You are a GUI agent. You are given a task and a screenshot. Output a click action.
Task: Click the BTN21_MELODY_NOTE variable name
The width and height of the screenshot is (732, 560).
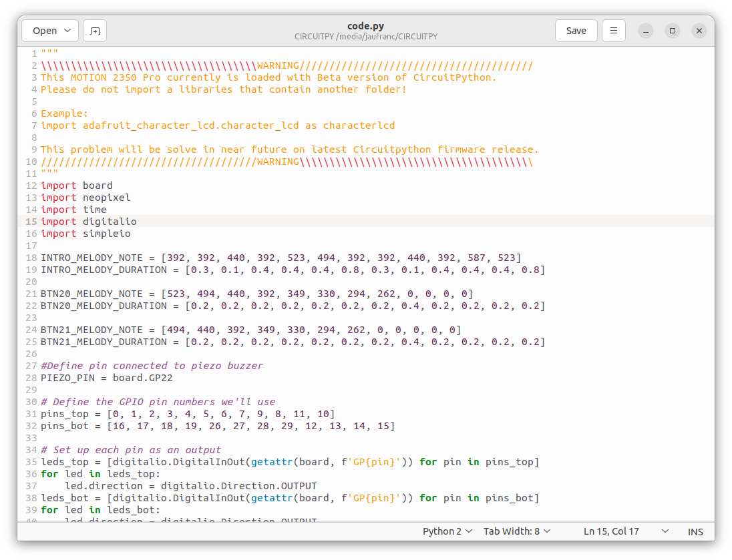(x=91, y=330)
